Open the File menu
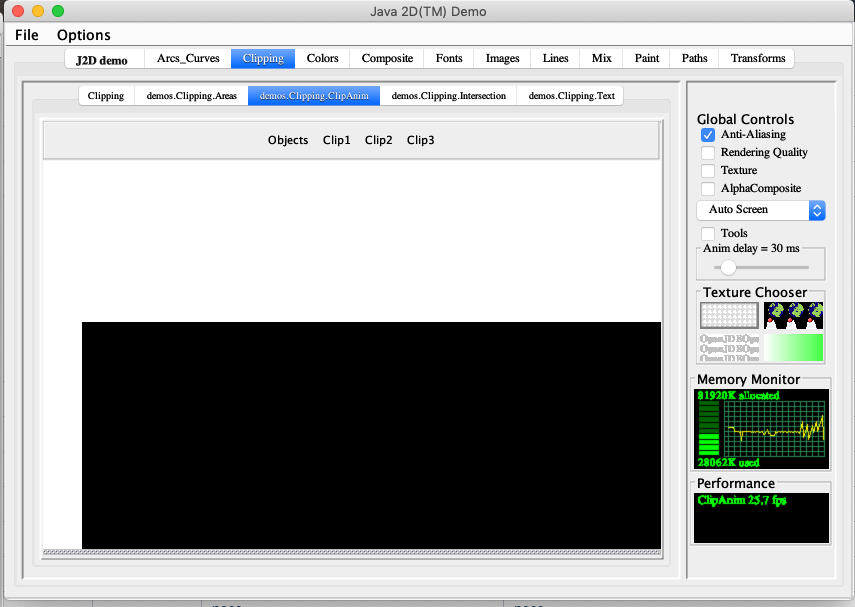The image size is (855, 607). click(x=27, y=35)
